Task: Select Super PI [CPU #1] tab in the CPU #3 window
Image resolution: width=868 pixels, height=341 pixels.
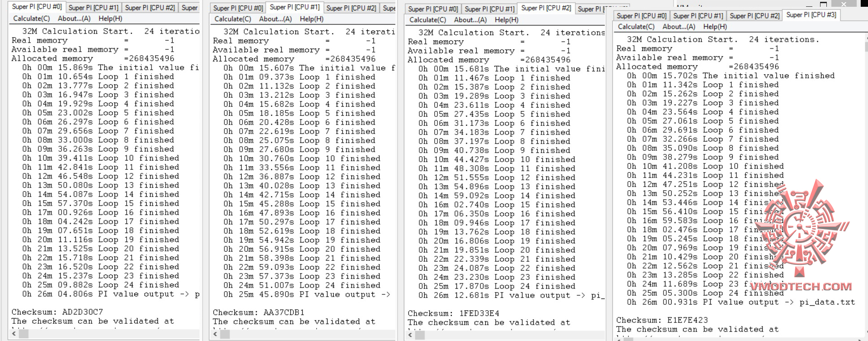Action: pos(698,16)
